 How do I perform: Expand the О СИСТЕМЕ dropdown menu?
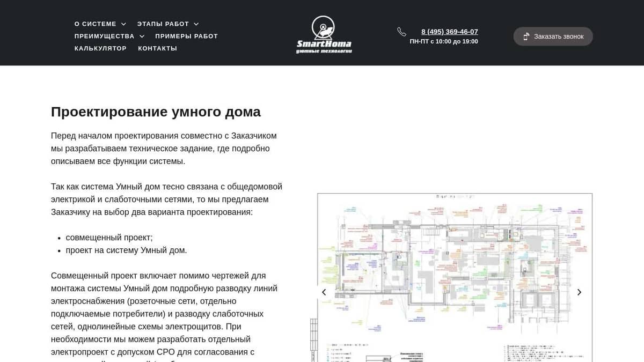[x=95, y=24]
